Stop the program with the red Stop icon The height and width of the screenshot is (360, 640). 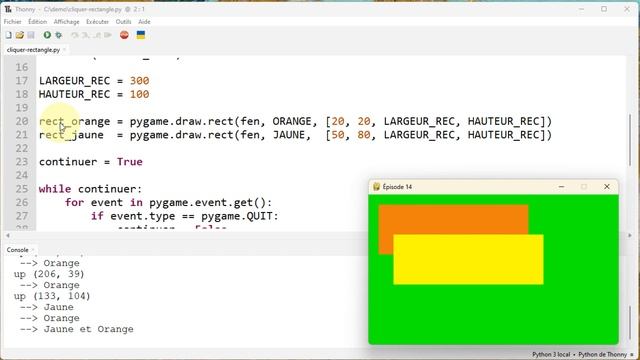(124, 35)
